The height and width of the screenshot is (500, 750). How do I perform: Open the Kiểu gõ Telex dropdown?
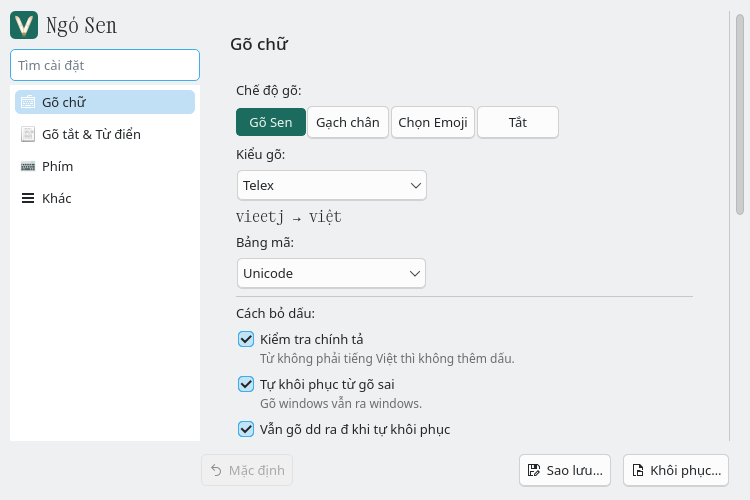(x=331, y=185)
